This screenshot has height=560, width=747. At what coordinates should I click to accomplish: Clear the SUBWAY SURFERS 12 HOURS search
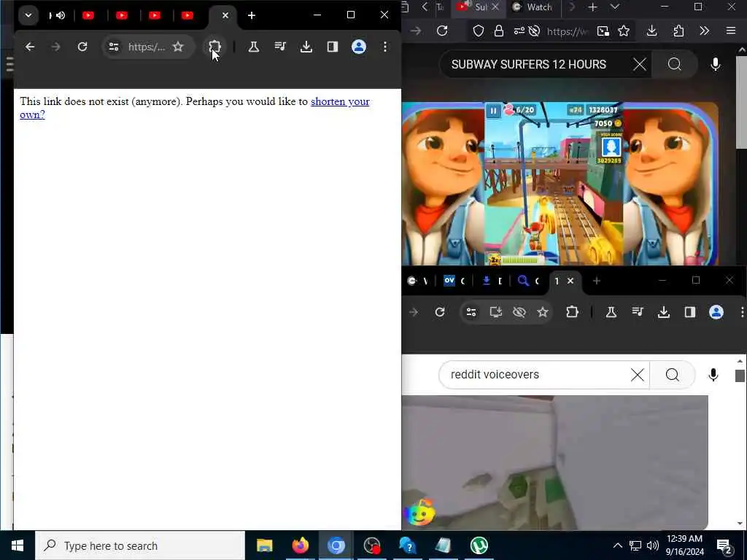point(640,64)
